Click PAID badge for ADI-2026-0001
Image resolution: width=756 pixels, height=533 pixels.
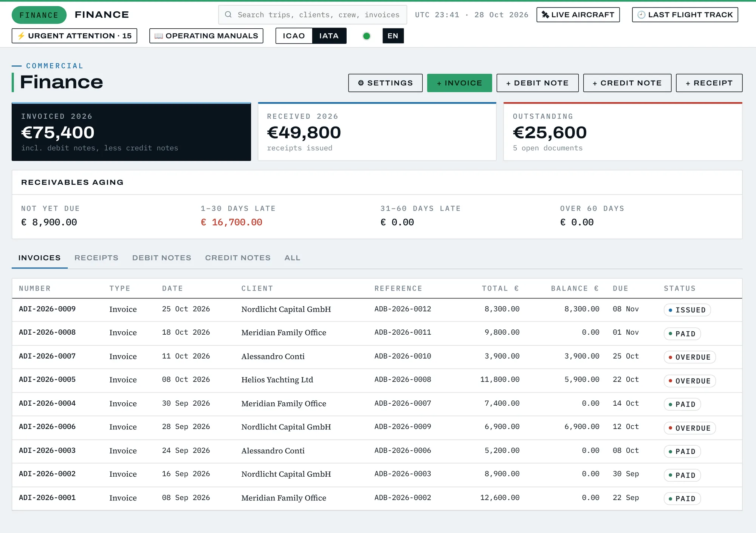coord(682,499)
